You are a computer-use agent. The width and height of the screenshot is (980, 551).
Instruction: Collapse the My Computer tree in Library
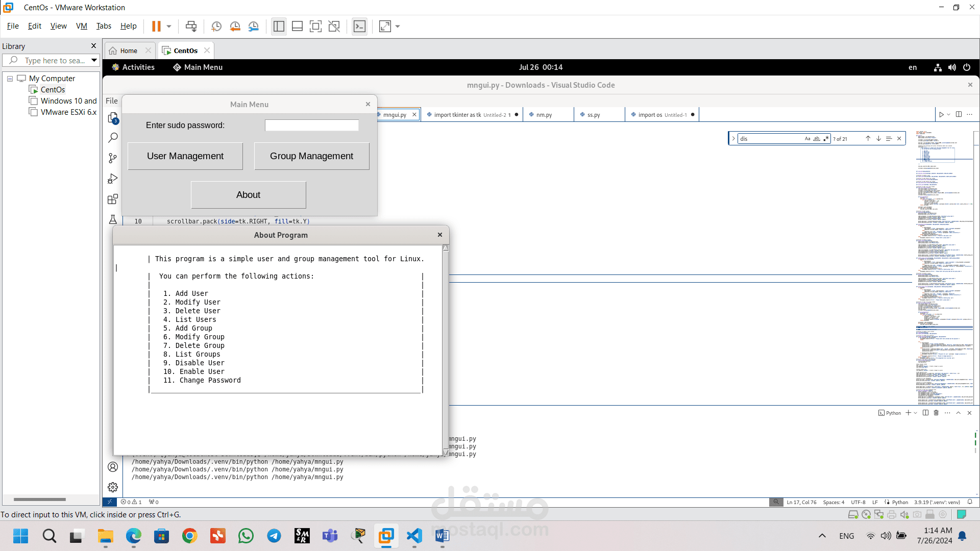(x=9, y=79)
